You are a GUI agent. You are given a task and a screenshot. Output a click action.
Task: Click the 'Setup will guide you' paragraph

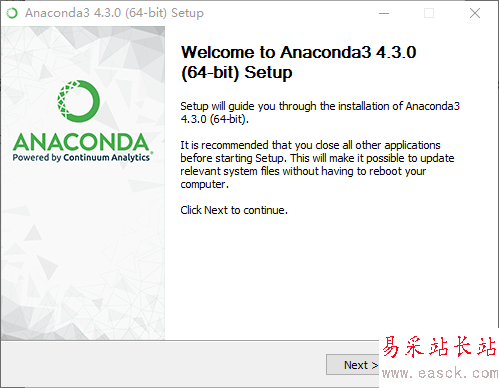point(320,112)
